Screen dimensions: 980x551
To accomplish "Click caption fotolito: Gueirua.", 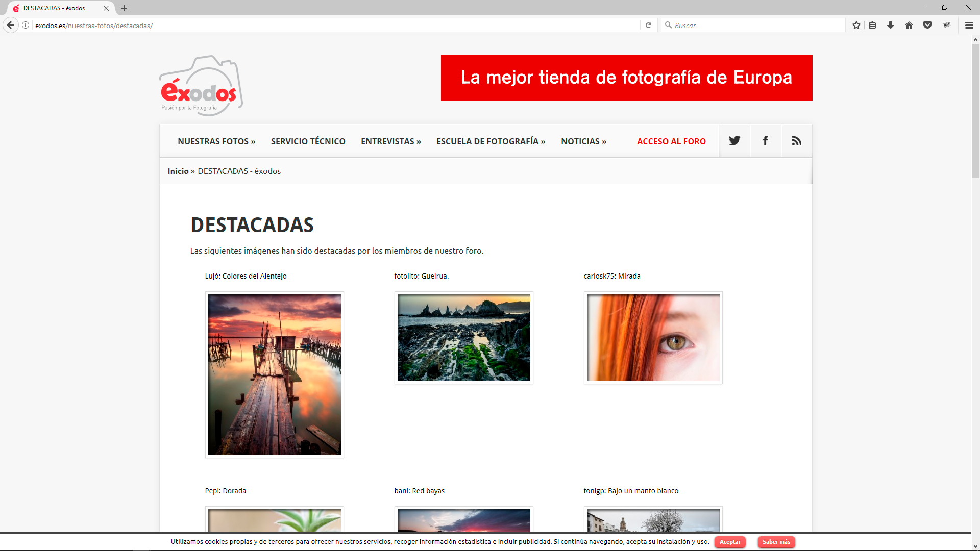I will coord(421,276).
